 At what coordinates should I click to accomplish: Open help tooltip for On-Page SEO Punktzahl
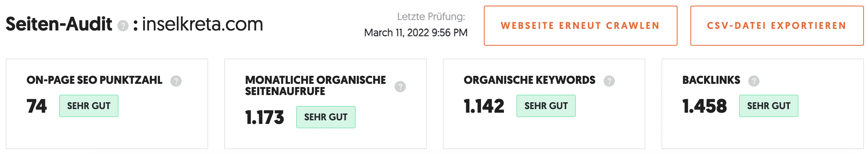click(x=176, y=81)
